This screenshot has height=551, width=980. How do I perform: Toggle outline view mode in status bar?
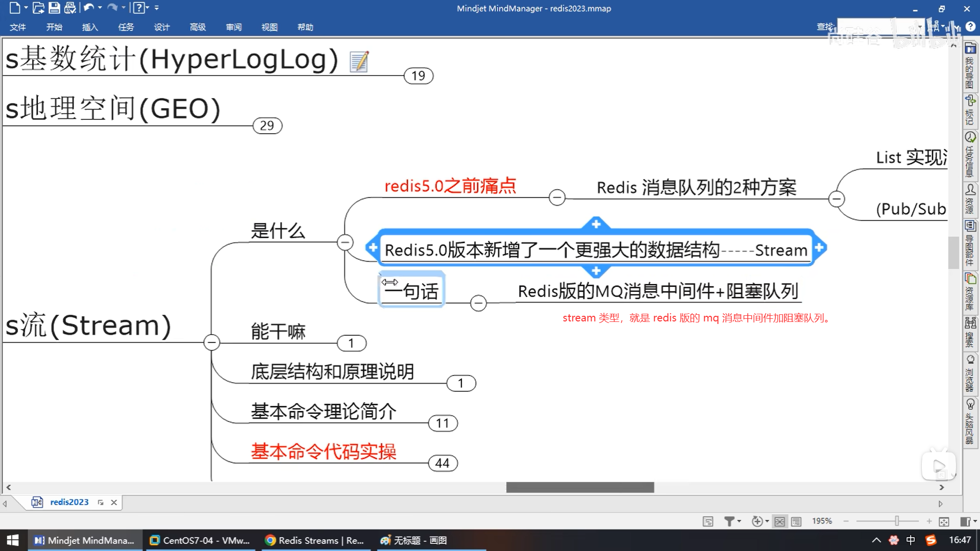pyautogui.click(x=796, y=521)
